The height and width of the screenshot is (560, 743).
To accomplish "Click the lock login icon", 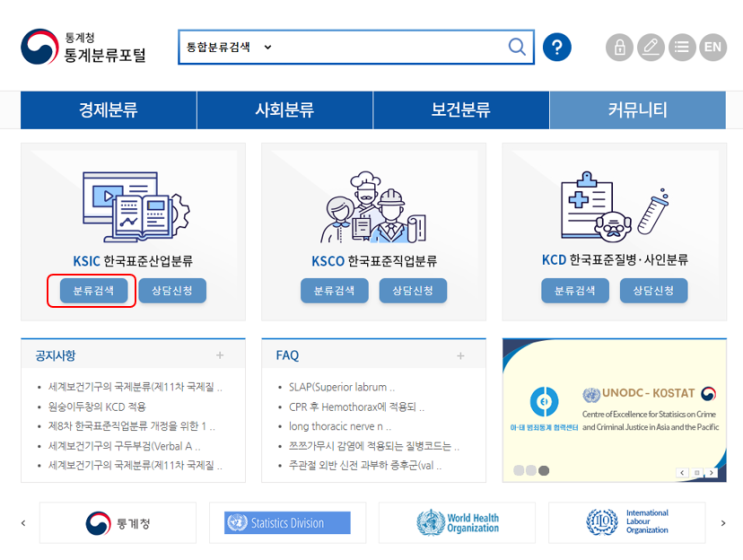I will 619,47.
